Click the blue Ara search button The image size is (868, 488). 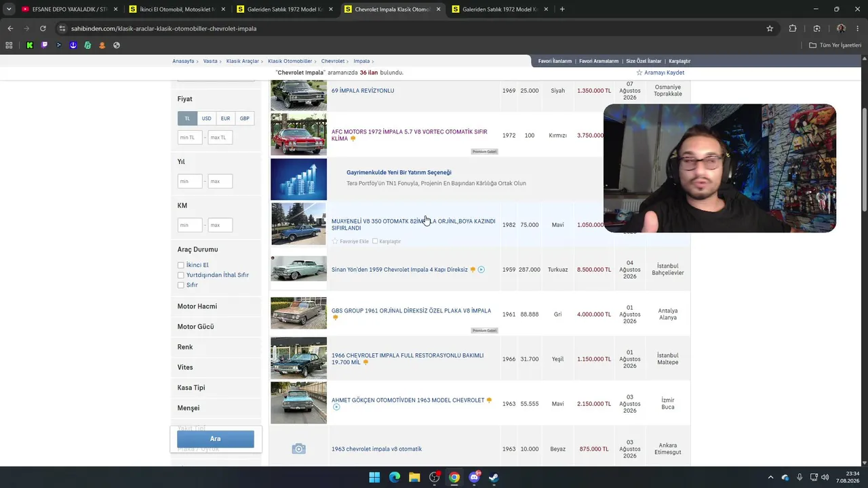click(216, 439)
